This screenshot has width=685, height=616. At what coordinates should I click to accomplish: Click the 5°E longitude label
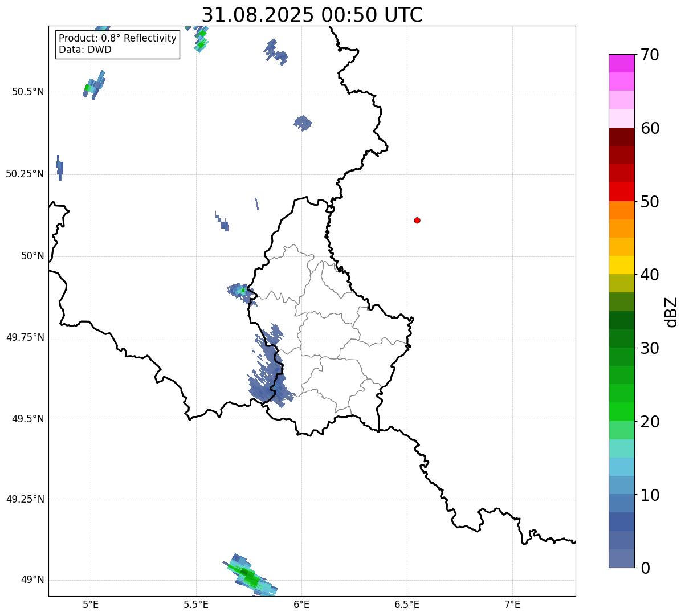click(x=91, y=604)
